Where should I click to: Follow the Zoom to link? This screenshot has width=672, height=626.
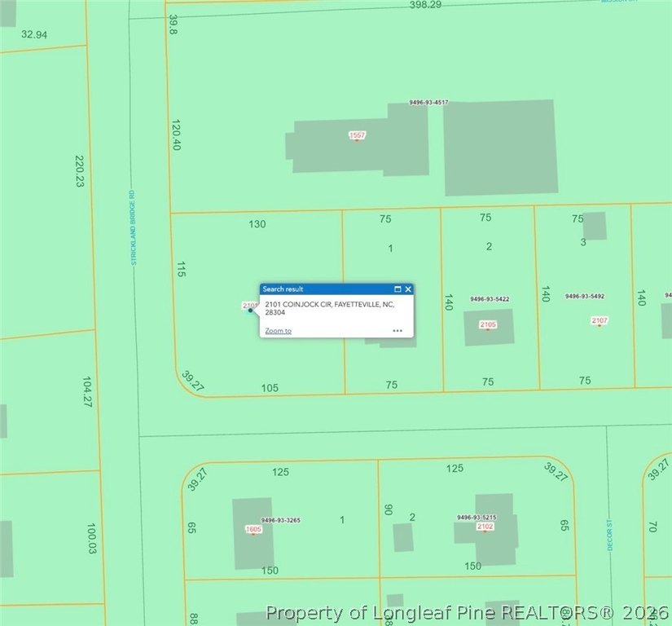(x=278, y=331)
